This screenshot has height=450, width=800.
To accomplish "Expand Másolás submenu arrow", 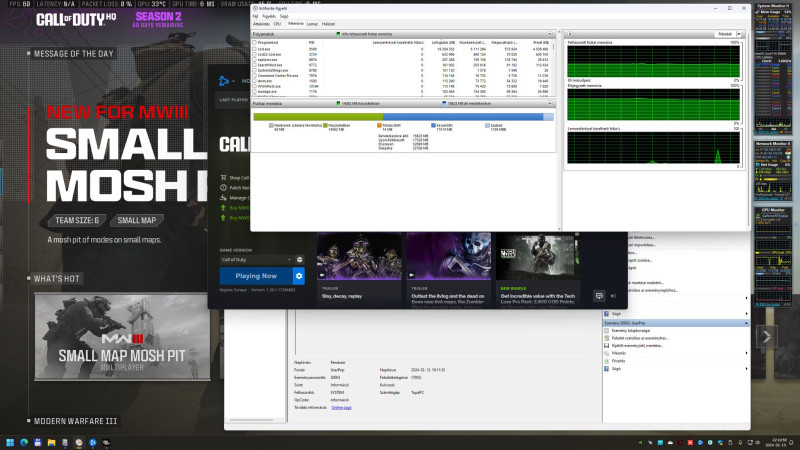I will (x=746, y=353).
